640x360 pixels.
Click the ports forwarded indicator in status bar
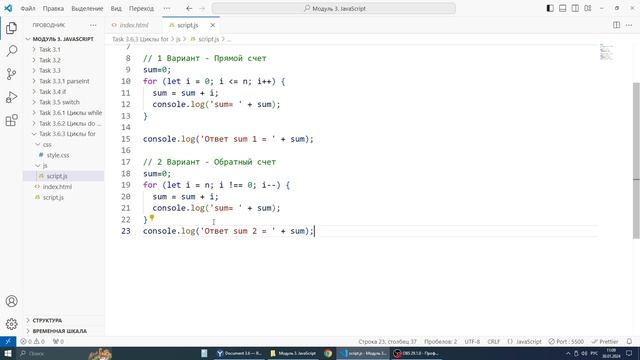(58, 342)
